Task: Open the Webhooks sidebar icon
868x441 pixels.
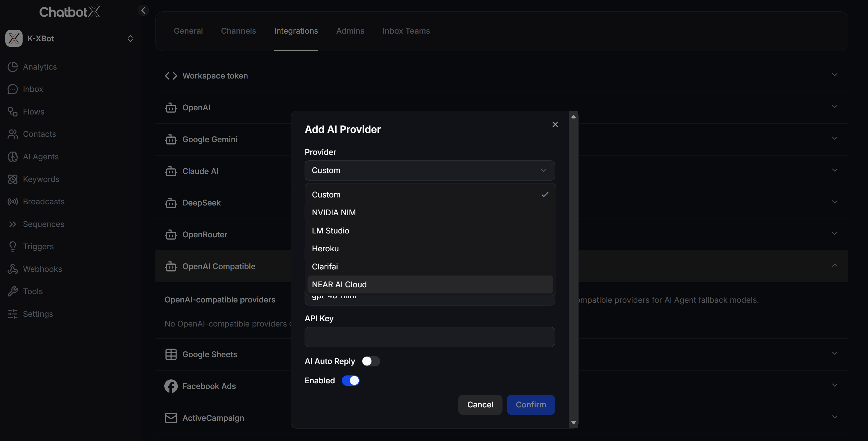Action: click(12, 269)
